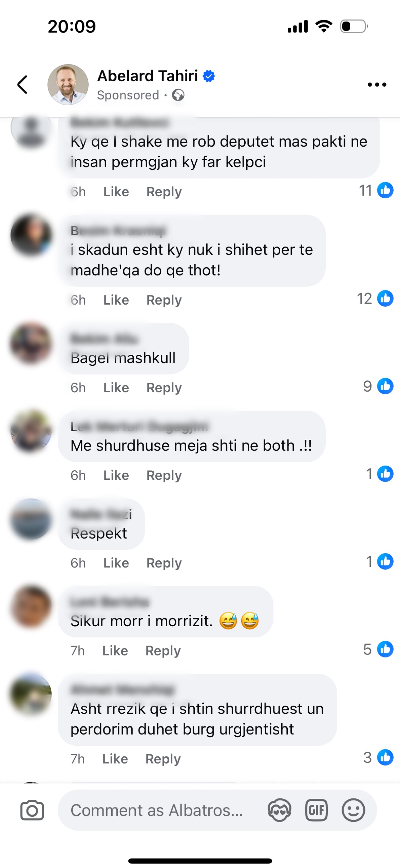Open the three-dot options menu
The height and width of the screenshot is (868, 400).
point(377,85)
